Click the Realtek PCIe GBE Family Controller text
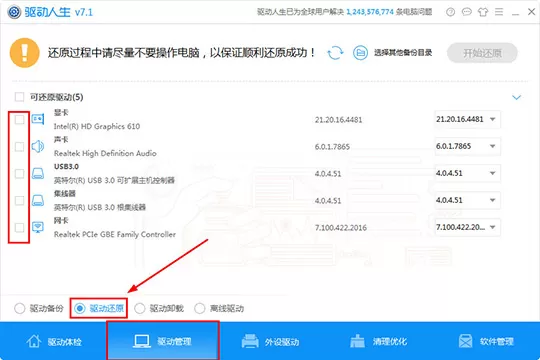Screen dimensions: 540x360 pos(115,234)
